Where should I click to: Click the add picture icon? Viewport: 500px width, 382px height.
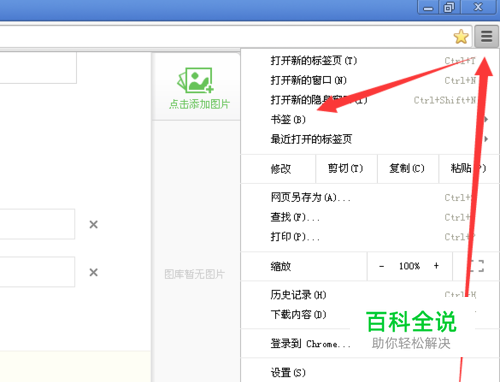point(195,80)
